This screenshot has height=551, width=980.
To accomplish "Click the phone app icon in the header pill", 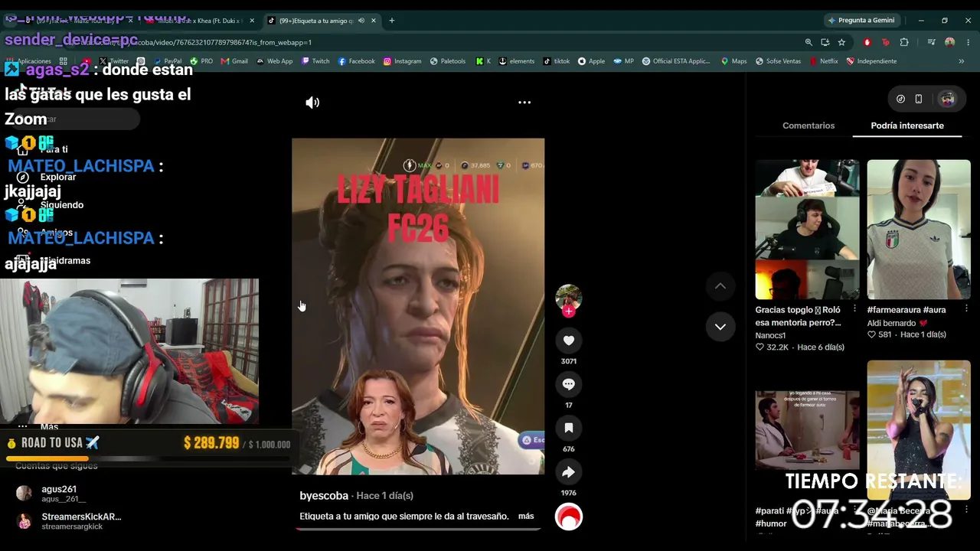I will coord(919,99).
